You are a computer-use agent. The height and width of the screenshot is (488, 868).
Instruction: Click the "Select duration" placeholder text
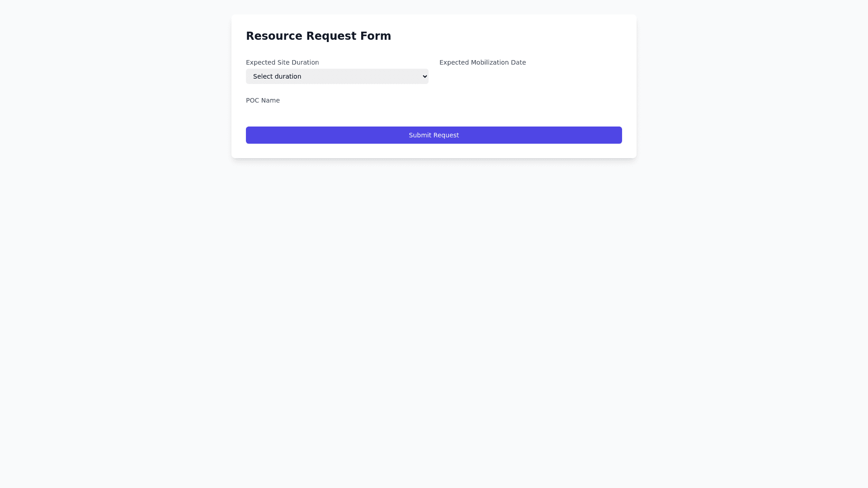277,76
